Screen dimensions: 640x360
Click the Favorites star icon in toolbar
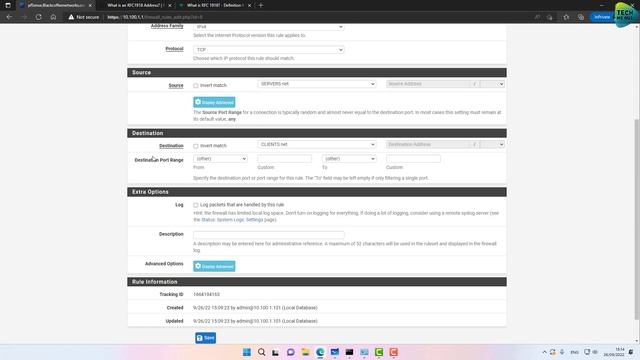566,17
